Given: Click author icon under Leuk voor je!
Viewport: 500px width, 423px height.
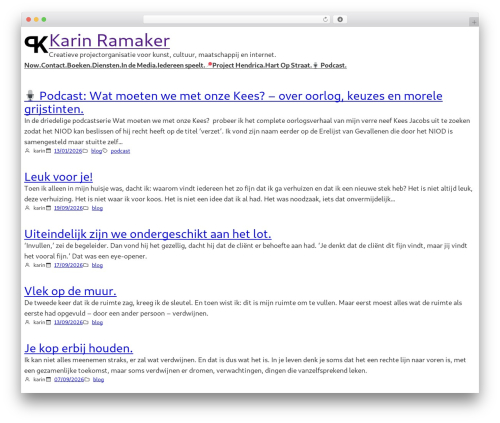Looking at the screenshot, I should coord(27,208).
